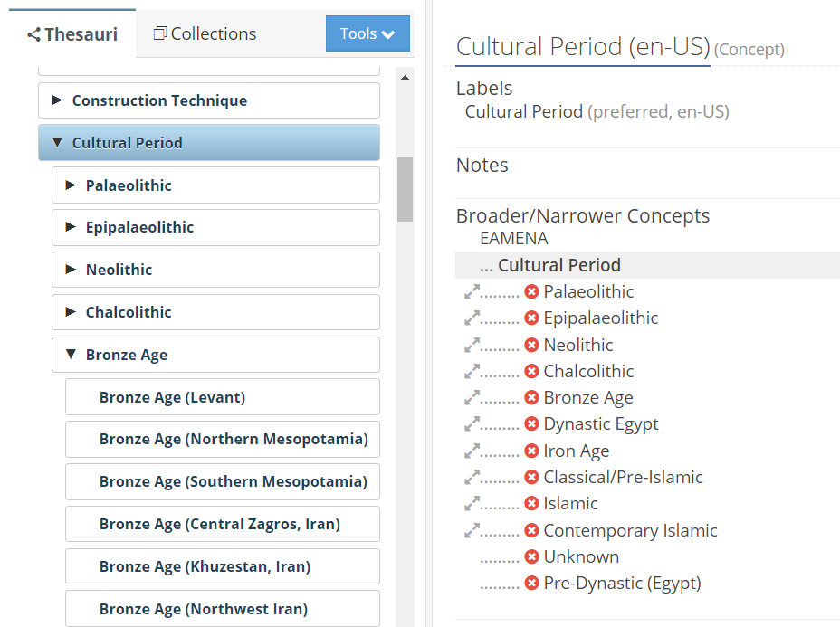840x627 pixels.
Task: Remove Neolithic using its red X icon
Action: point(531,345)
